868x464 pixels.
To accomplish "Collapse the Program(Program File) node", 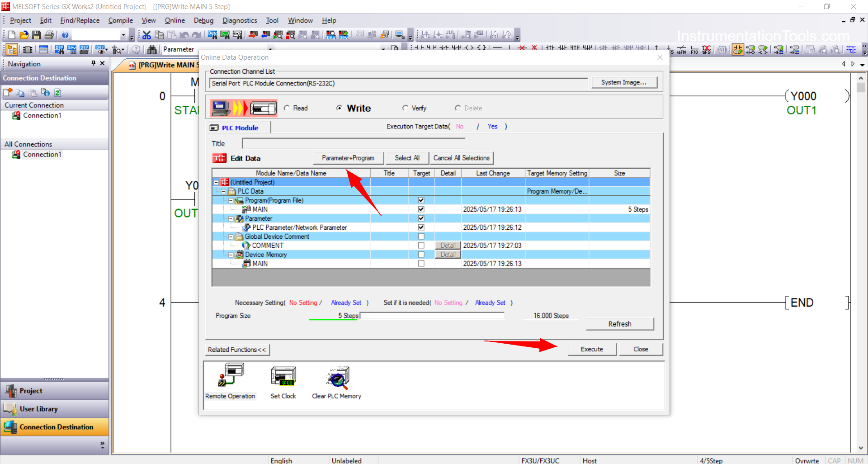I will click(x=231, y=200).
